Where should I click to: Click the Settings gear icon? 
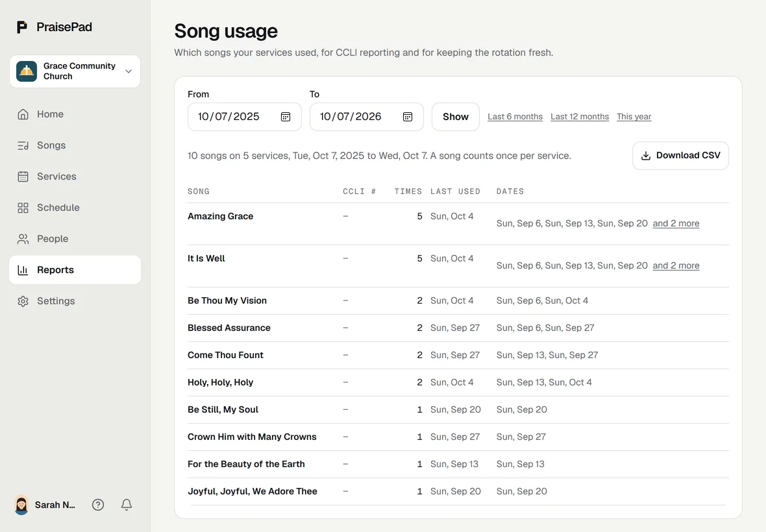point(23,301)
